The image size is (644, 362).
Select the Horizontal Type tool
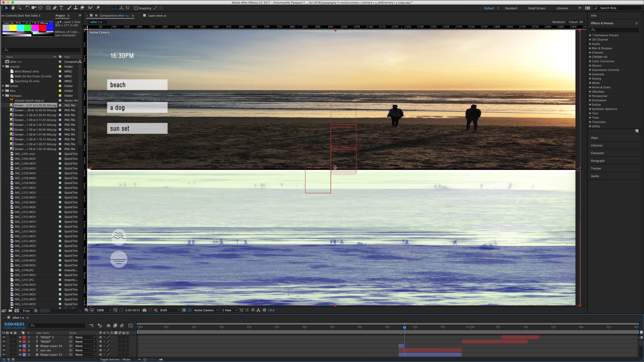point(61,8)
